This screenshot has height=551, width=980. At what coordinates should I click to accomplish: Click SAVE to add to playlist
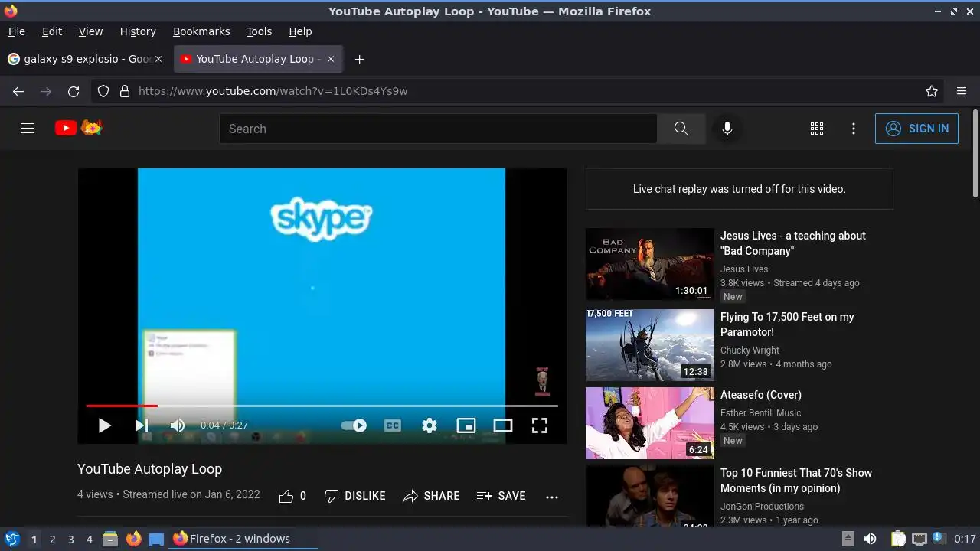tap(501, 496)
